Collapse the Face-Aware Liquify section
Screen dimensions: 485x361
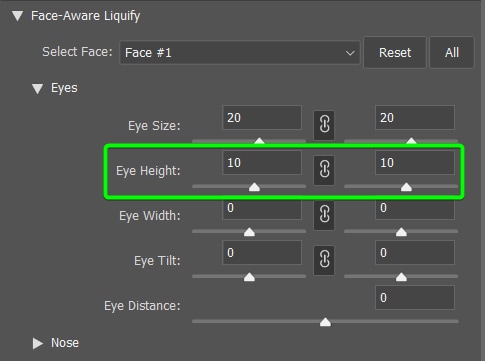click(x=18, y=16)
